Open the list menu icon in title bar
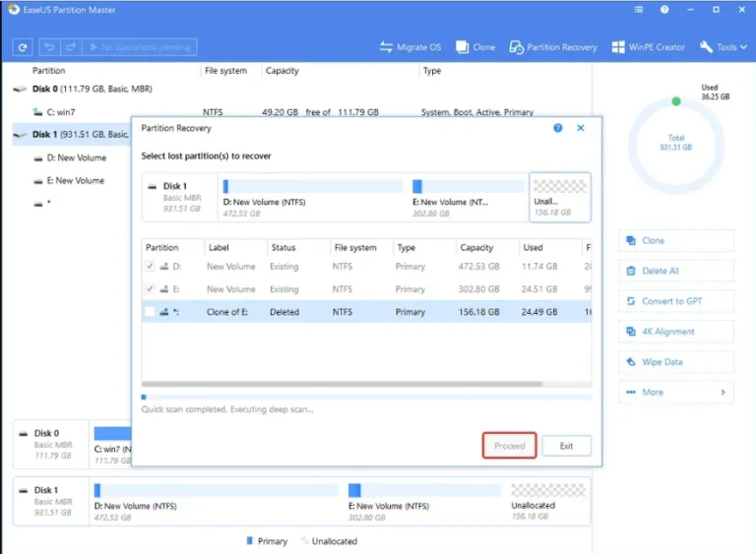The image size is (756, 554). [639, 10]
